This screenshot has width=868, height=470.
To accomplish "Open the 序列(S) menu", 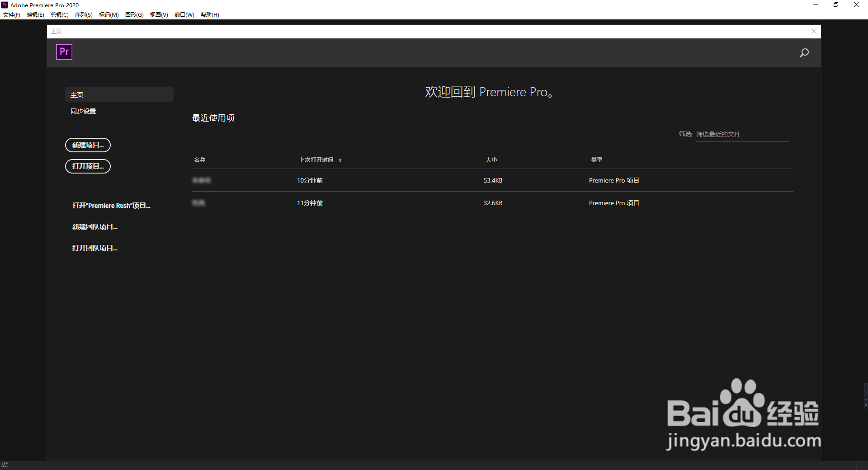I will (x=84, y=15).
